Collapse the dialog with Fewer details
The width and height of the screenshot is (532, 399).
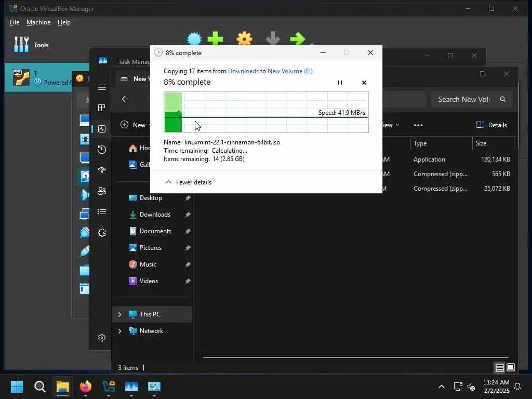(x=188, y=182)
